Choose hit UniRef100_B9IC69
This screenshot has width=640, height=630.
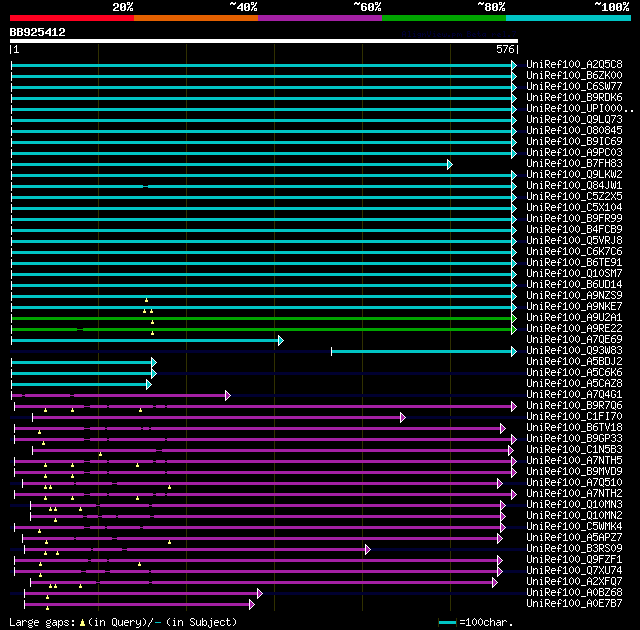[574, 142]
